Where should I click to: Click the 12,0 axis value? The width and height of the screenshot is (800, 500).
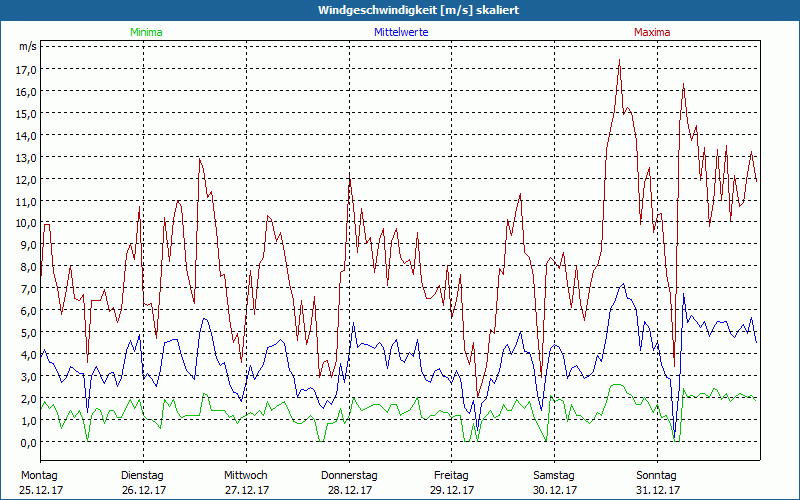27,179
